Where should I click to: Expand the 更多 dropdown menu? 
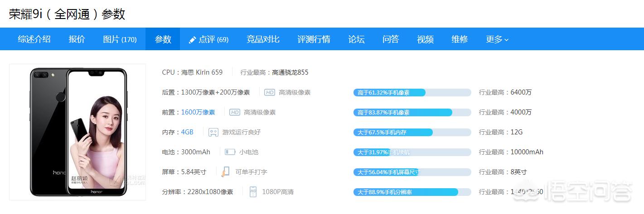(497, 39)
